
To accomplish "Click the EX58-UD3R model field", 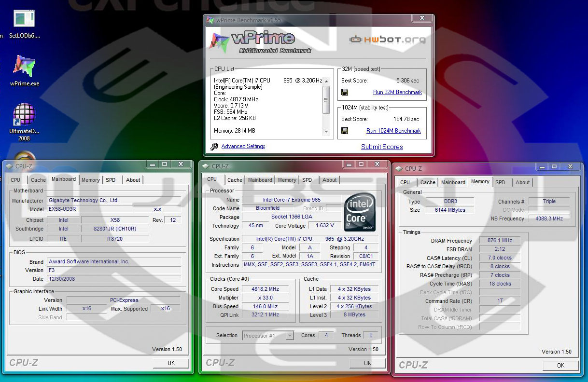I will coord(89,209).
